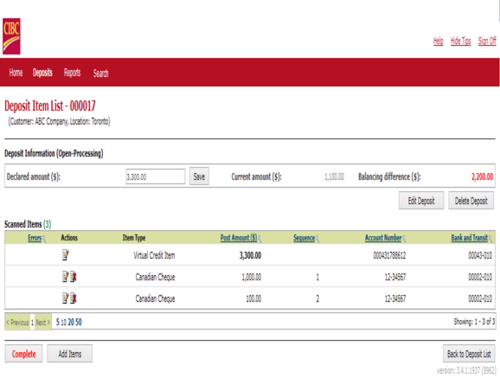Viewport: 500px width, 385px height.
Task: Click the Add Items button
Action: [70, 354]
